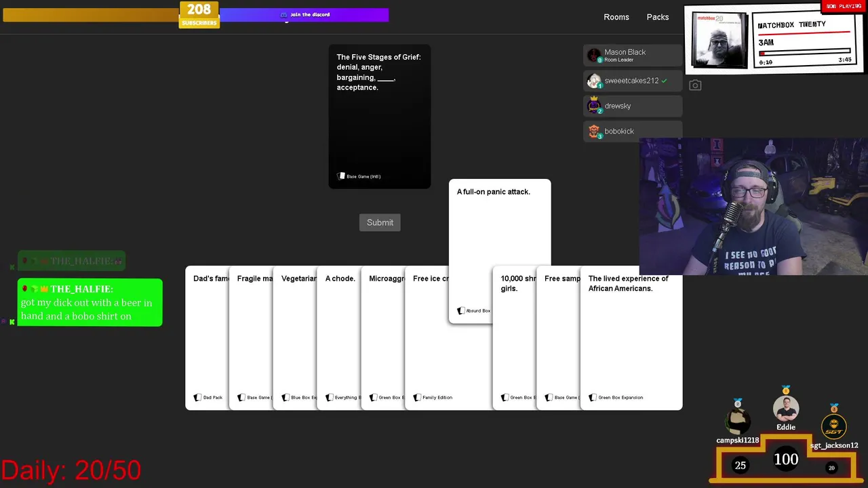The height and width of the screenshot is (488, 868).
Task: Select the sweeetcakes212 player row
Action: click(x=633, y=81)
